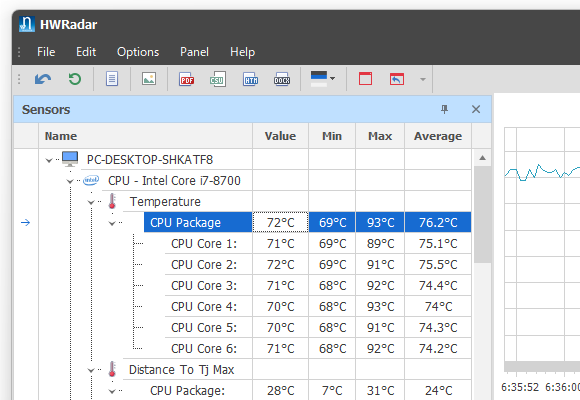Click the text report document icon
Screen dimensions: 580x400
tap(112, 79)
